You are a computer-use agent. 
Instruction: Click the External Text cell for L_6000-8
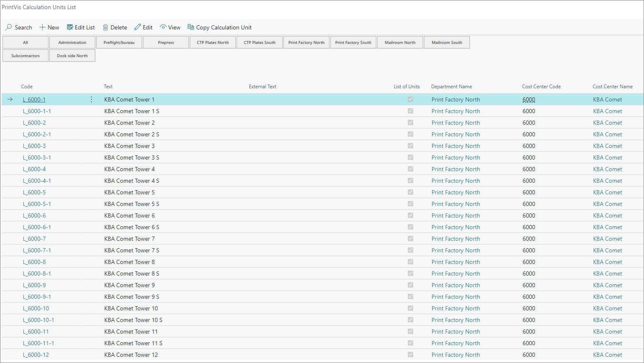pos(319,262)
